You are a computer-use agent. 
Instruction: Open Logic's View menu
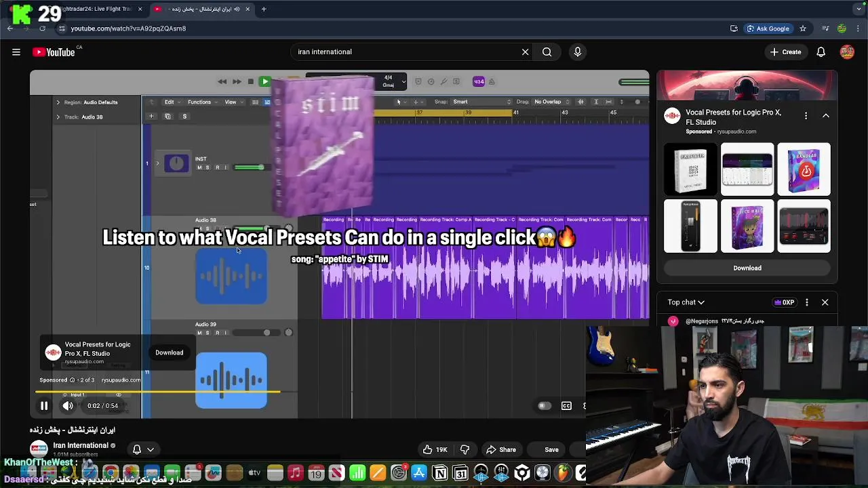pyautogui.click(x=233, y=102)
